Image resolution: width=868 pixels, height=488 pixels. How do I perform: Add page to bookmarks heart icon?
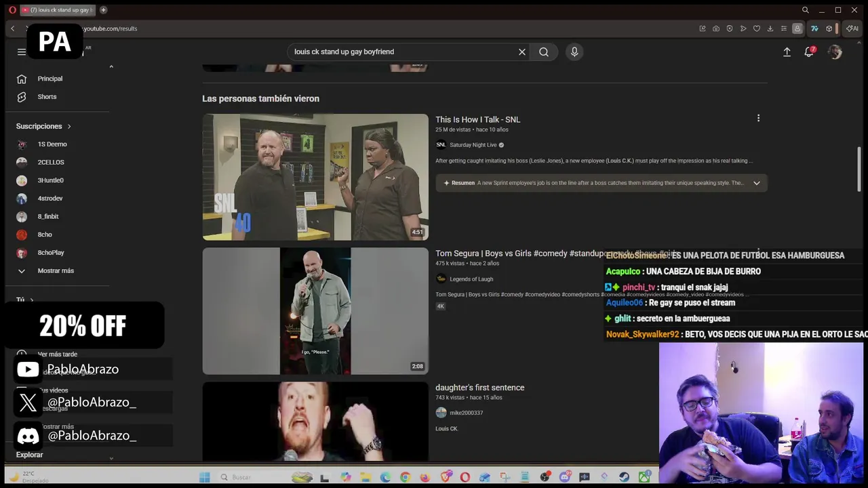[756, 28]
